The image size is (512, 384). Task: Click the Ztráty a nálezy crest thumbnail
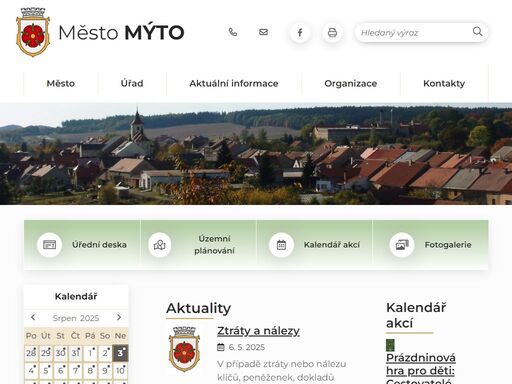184,349
